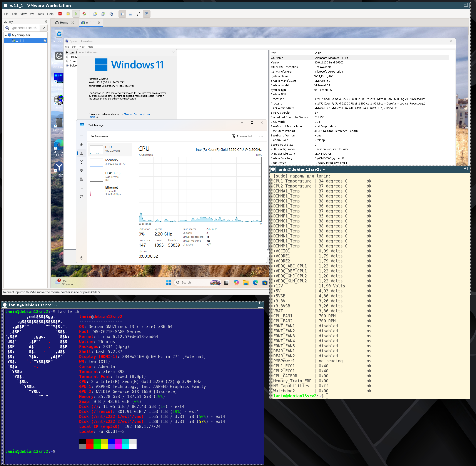Toggle favorite star on w11_1
476x466 pixels.
tap(45, 40)
